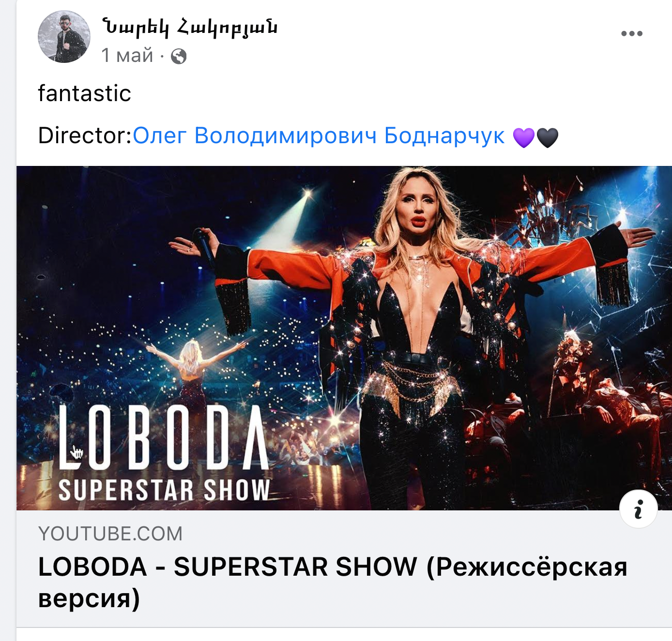Click the "SUPERSTAR SHOW" caption in the preview image

164,490
